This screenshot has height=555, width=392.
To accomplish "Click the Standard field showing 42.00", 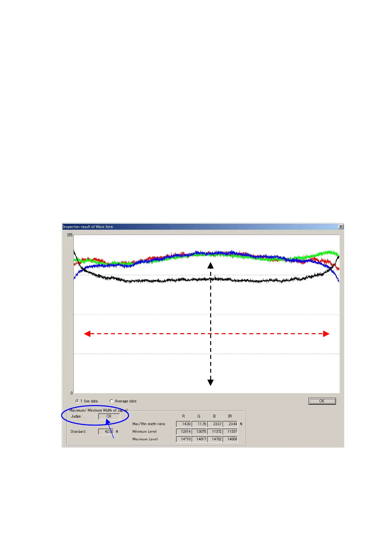I will pos(106,431).
